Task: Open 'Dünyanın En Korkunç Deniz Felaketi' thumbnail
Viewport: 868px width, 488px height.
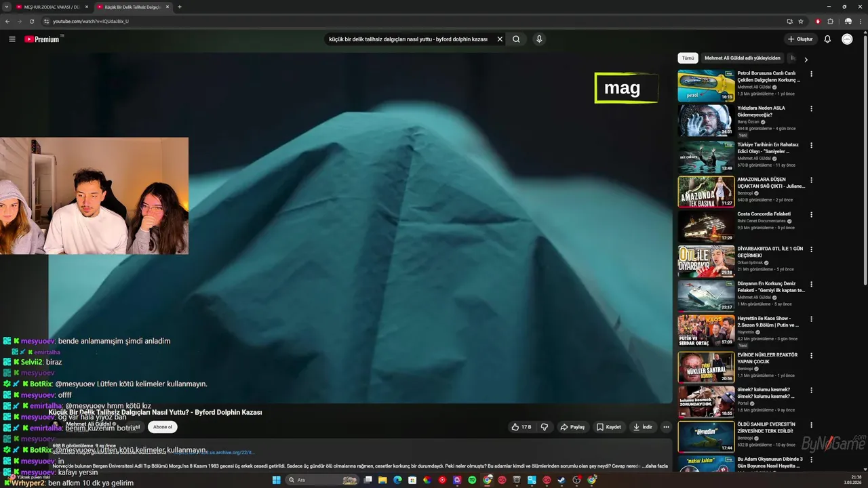Action: click(x=706, y=296)
